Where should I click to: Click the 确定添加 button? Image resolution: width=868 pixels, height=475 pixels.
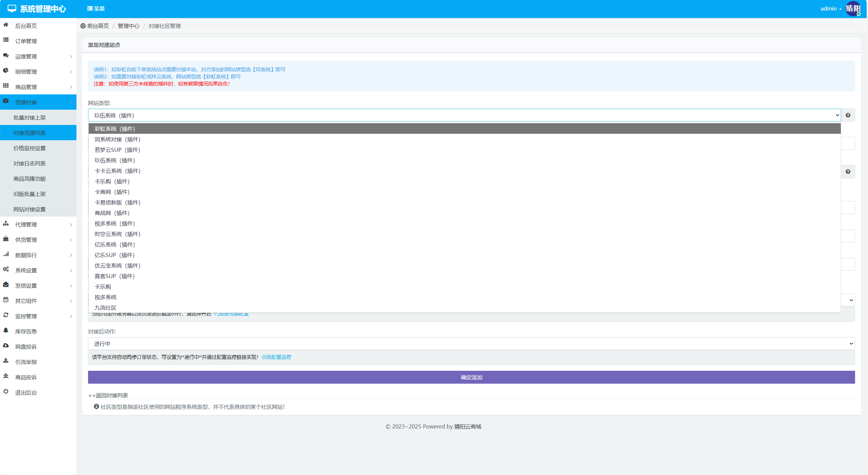471,377
